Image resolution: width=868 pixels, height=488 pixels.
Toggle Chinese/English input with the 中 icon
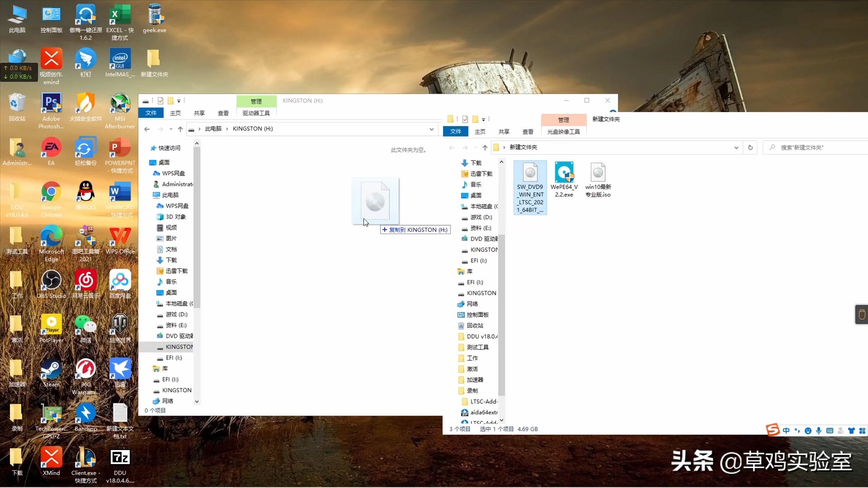click(786, 431)
